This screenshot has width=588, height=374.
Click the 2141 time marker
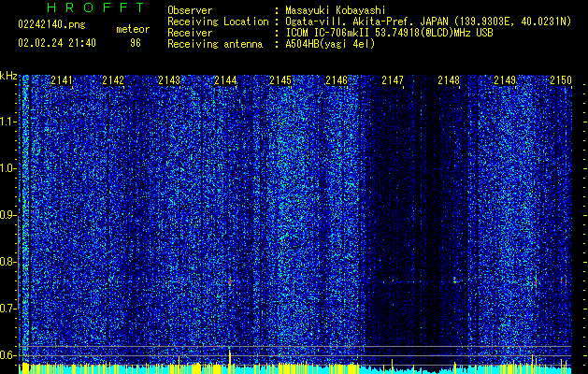click(62, 80)
